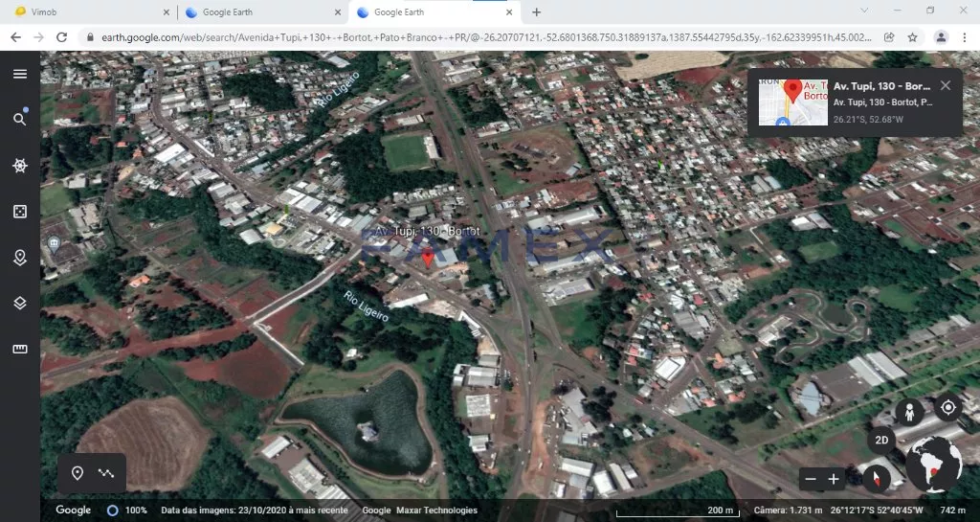Click the compass to reset north
Image resolution: width=980 pixels, height=522 pixels.
pyautogui.click(x=875, y=478)
